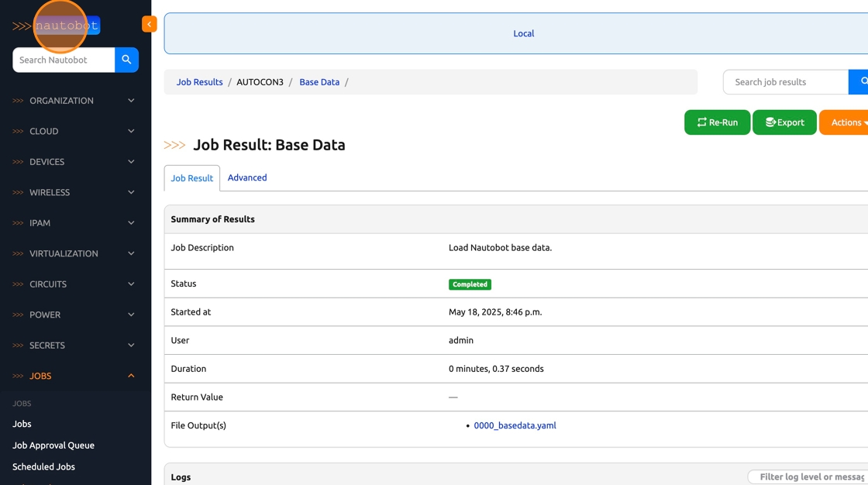Expand the IPAM navigation section
The image size is (868, 485).
tap(74, 223)
